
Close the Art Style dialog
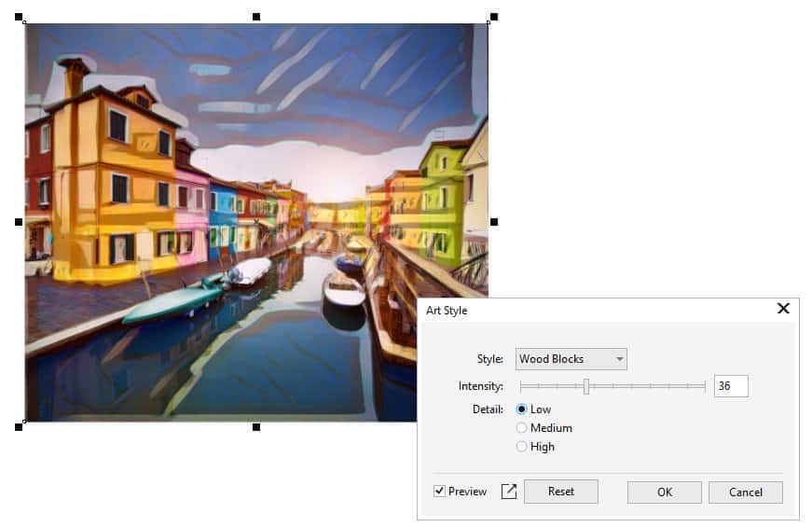coord(783,309)
